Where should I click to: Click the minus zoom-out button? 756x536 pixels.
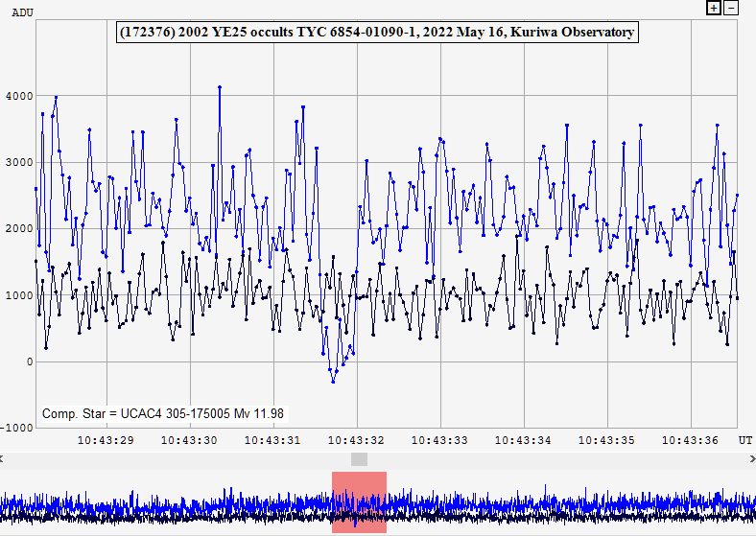[731, 8]
